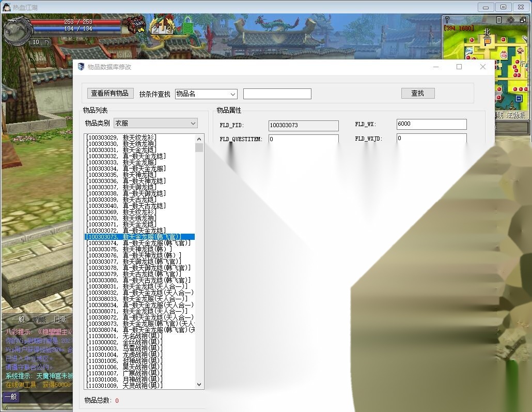Select item 100303037 敖天御龙铠
Screen dimensions: 532x412
click(x=140, y=187)
